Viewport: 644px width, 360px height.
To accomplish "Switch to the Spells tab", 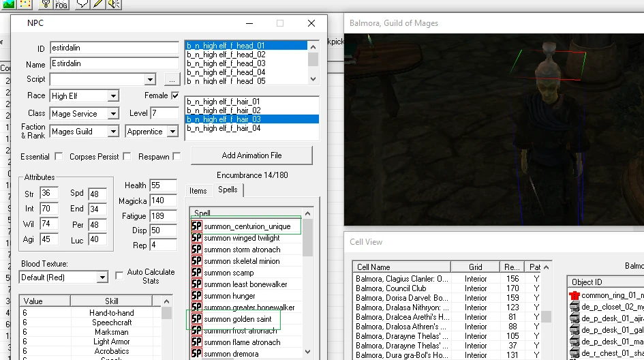I will [228, 190].
